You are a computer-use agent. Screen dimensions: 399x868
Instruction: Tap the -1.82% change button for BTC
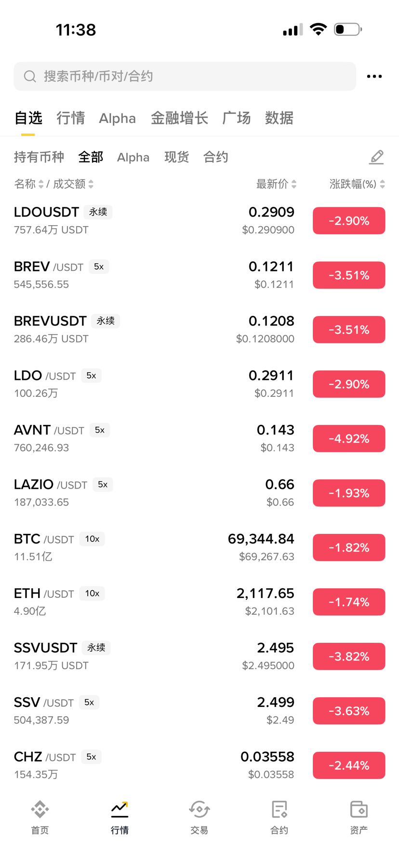point(348,547)
